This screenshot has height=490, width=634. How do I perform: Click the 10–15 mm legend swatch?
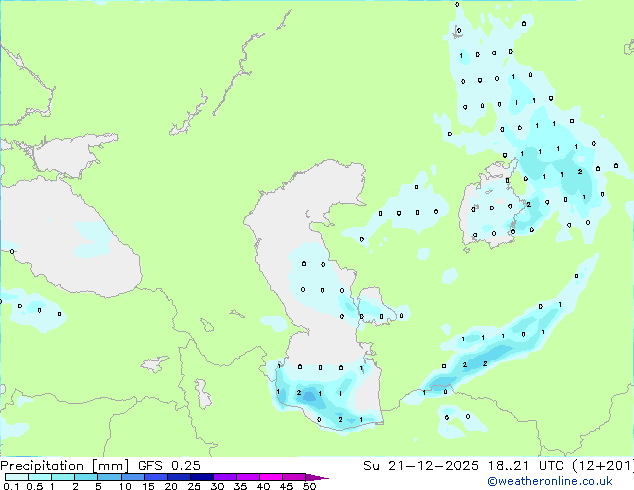click(133, 477)
